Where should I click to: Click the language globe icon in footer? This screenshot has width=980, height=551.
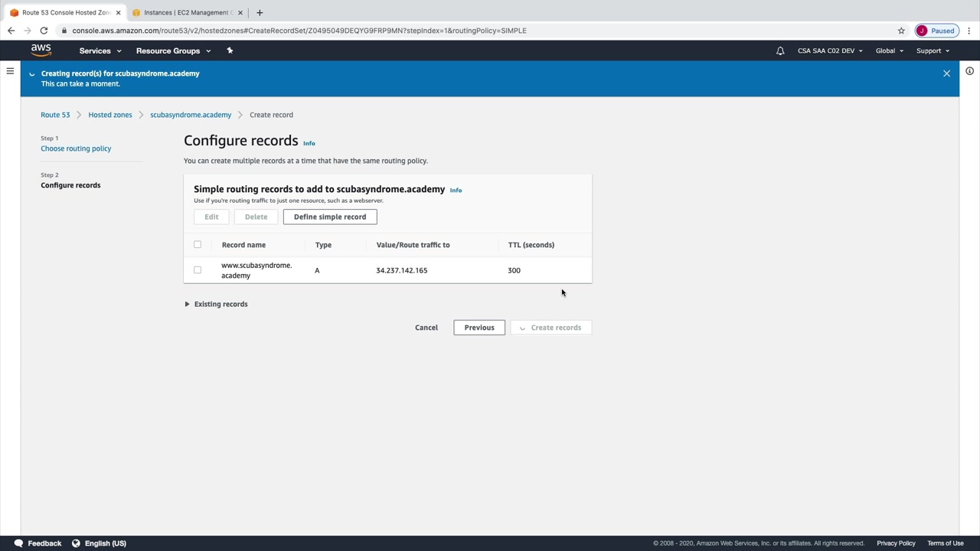point(76,543)
